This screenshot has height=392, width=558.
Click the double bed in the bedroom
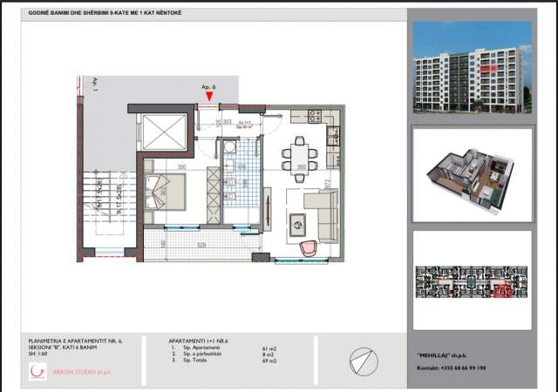(165, 192)
